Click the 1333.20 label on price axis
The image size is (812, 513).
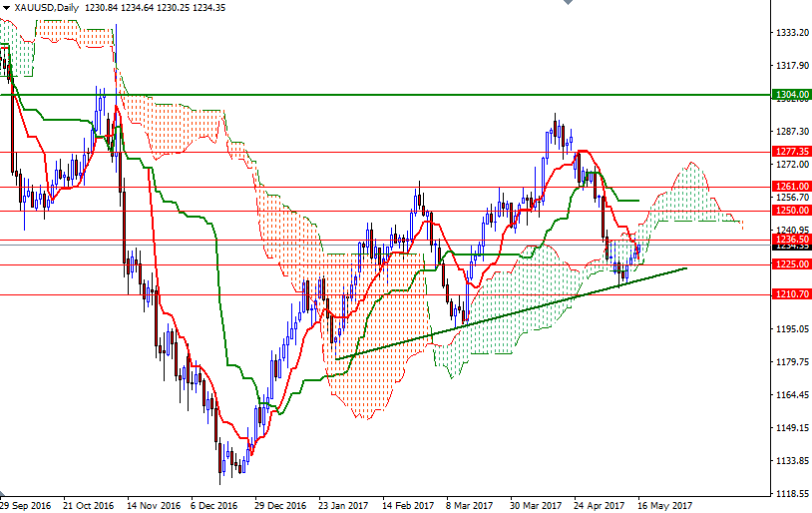coord(790,33)
